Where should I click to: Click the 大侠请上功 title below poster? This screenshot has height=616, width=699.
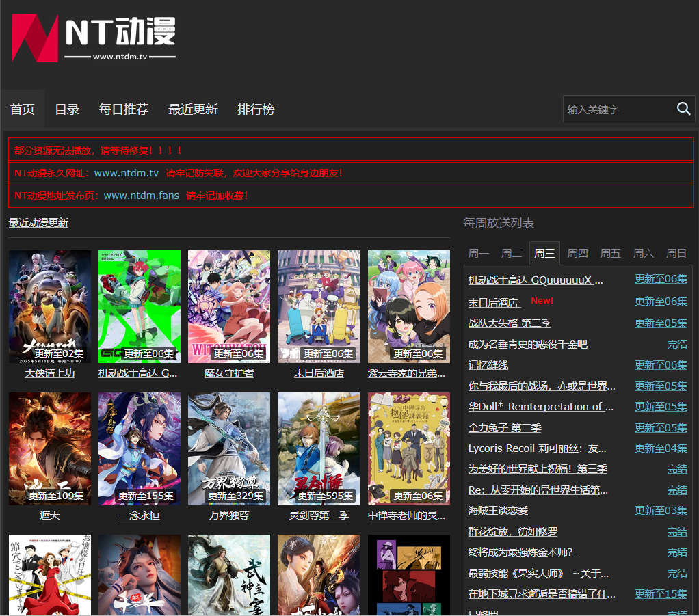[49, 373]
